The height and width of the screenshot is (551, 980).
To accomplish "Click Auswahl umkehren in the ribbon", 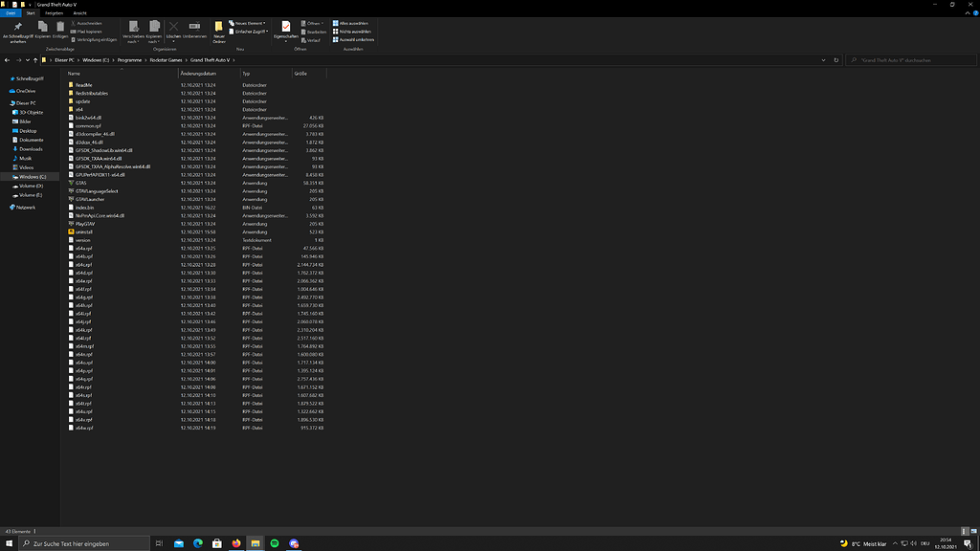I will pos(353,39).
